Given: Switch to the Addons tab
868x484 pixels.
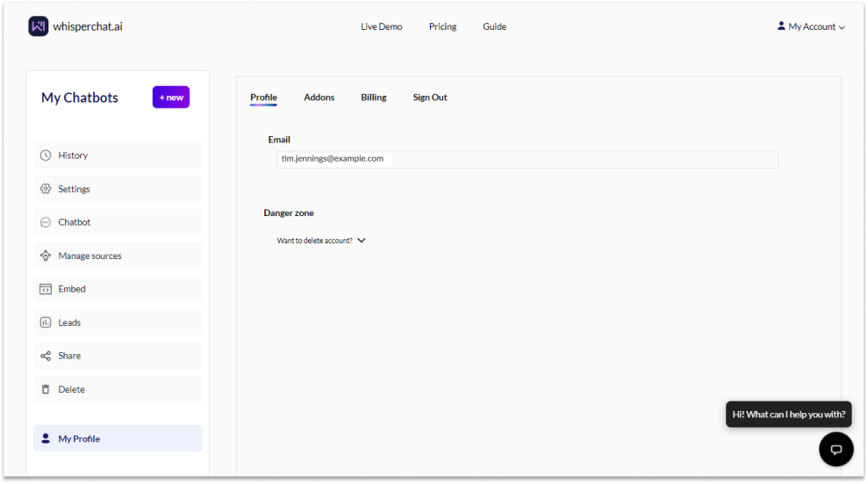Looking at the screenshot, I should 319,98.
